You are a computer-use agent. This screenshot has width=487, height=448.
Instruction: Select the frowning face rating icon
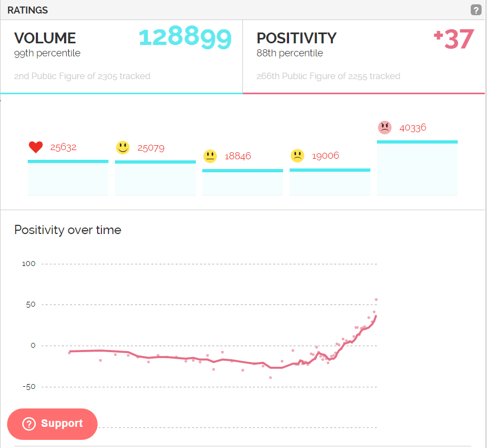tap(297, 156)
